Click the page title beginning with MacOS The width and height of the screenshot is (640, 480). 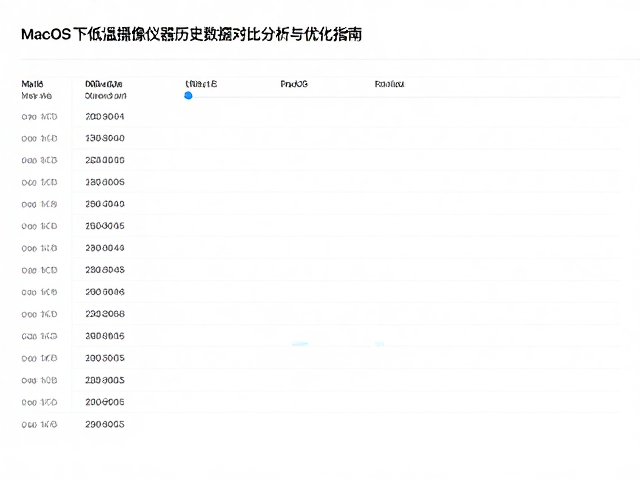click(x=191, y=34)
